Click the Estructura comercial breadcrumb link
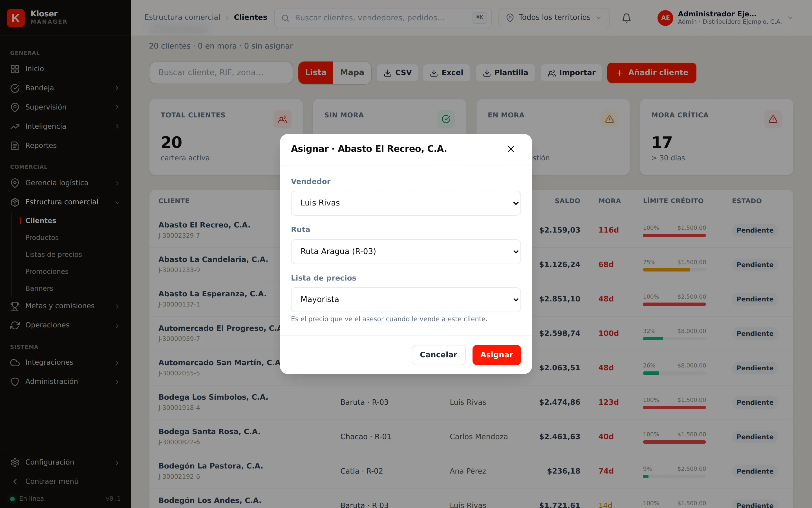812x508 pixels. (x=182, y=17)
